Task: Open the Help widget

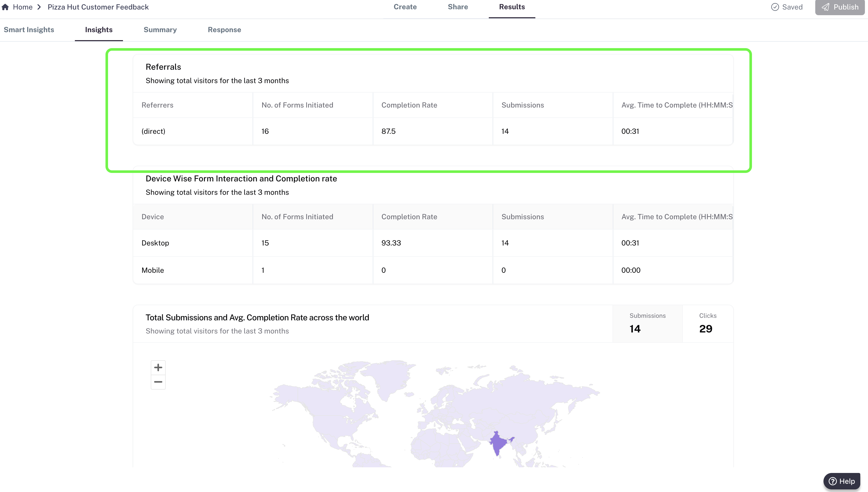Action: [x=842, y=481]
